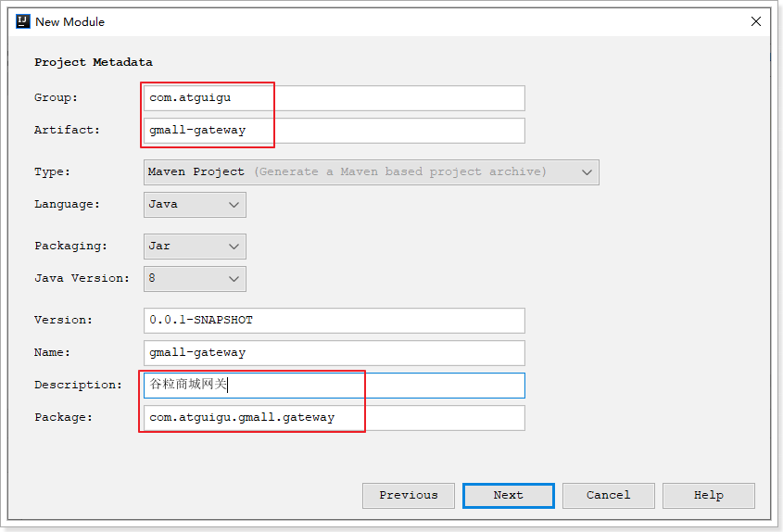Click into the Description field
The width and height of the screenshot is (783, 532).
(x=334, y=385)
